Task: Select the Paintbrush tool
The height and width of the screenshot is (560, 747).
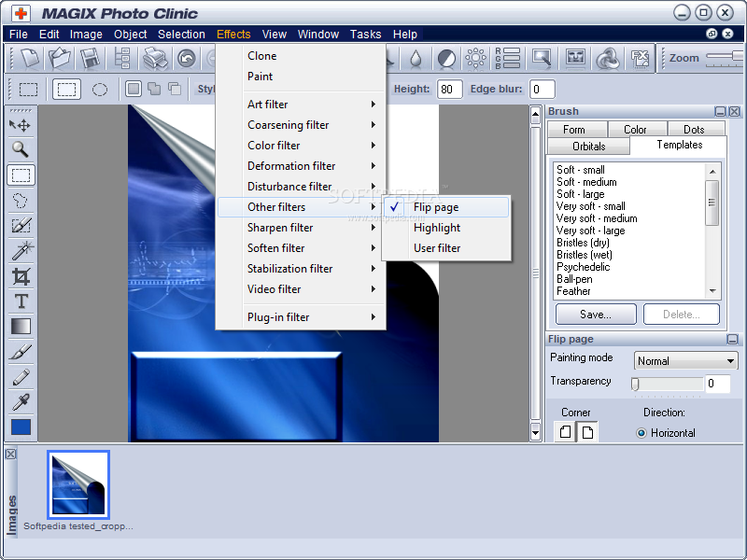Action: click(20, 353)
